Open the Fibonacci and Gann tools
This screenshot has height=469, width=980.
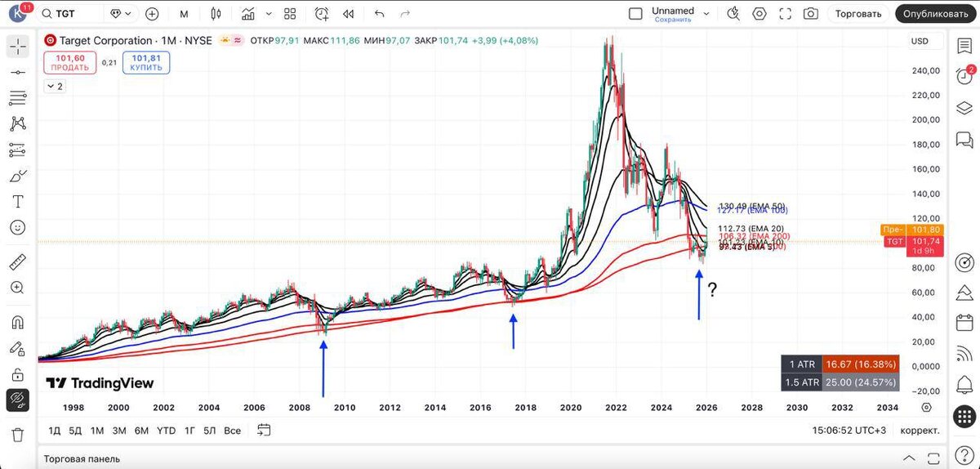coord(18,98)
